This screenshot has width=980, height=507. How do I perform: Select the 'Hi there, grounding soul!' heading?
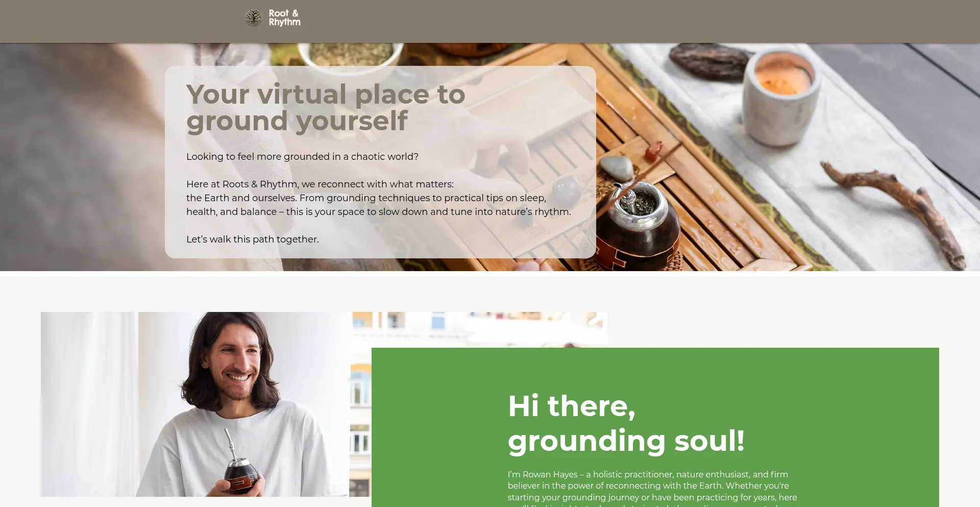click(x=626, y=423)
